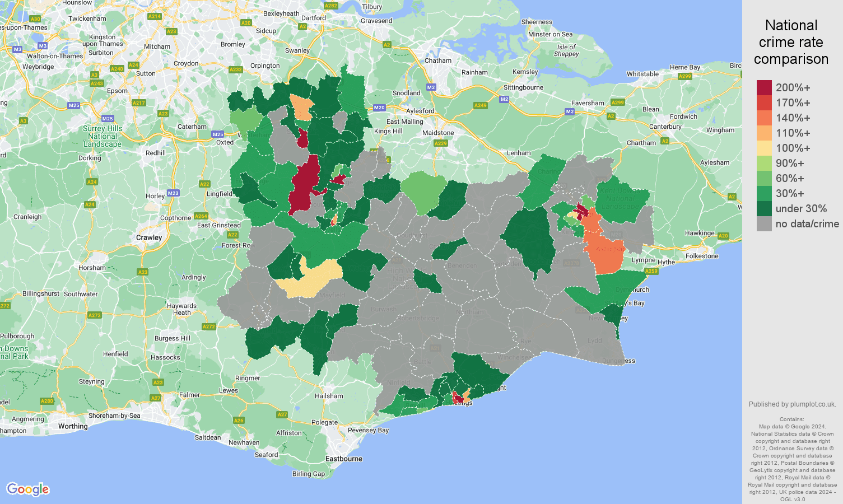This screenshot has width=843, height=504.
Task: Click the Isle of Sheppey label
Action: [x=566, y=50]
